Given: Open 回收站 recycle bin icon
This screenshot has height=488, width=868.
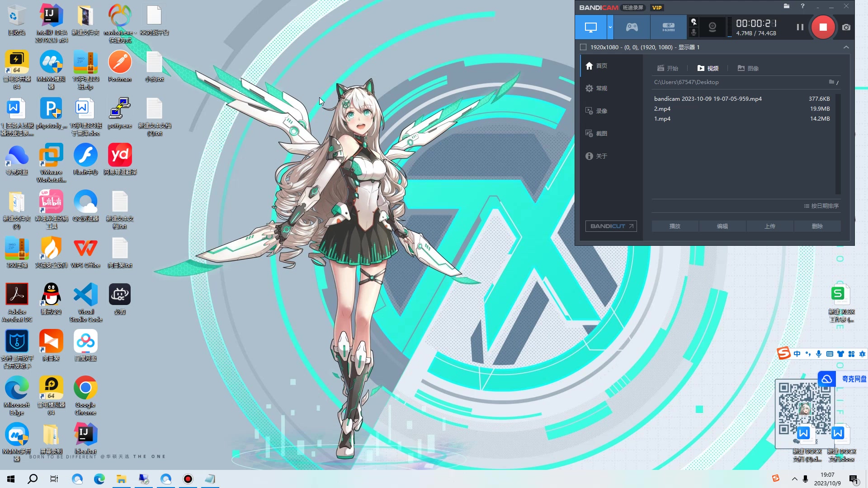Looking at the screenshot, I should coord(17,20).
